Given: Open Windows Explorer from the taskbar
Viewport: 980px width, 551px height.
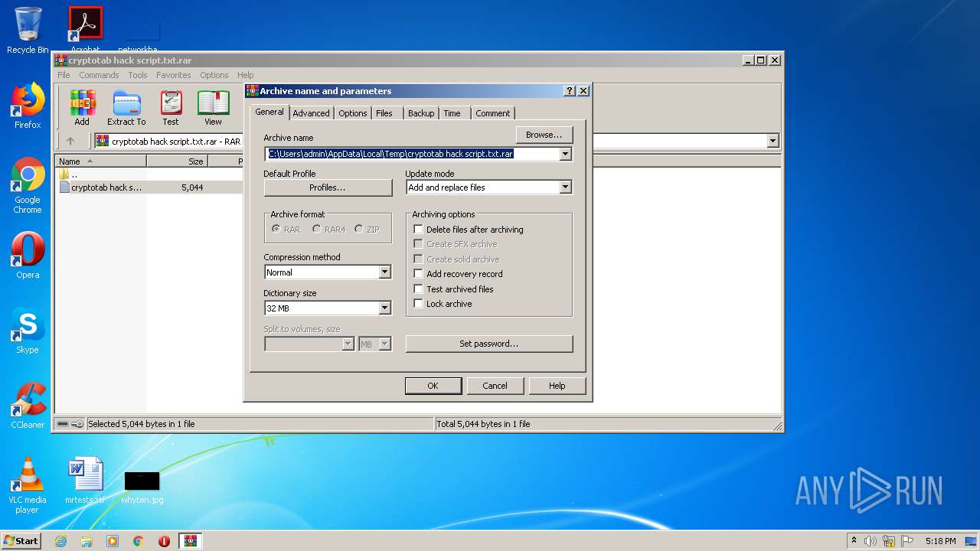Looking at the screenshot, I should pyautogui.click(x=87, y=541).
